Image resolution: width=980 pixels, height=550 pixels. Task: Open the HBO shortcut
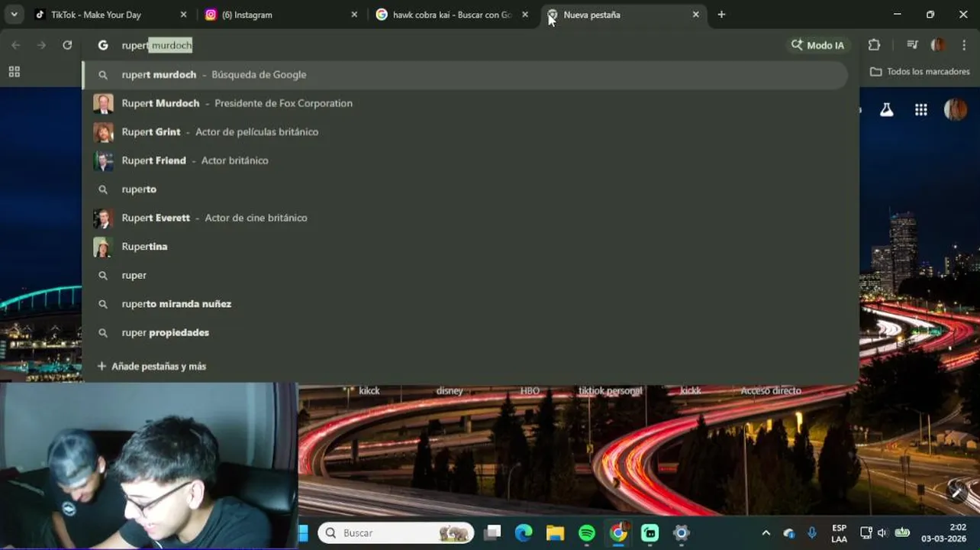pyautogui.click(x=530, y=390)
